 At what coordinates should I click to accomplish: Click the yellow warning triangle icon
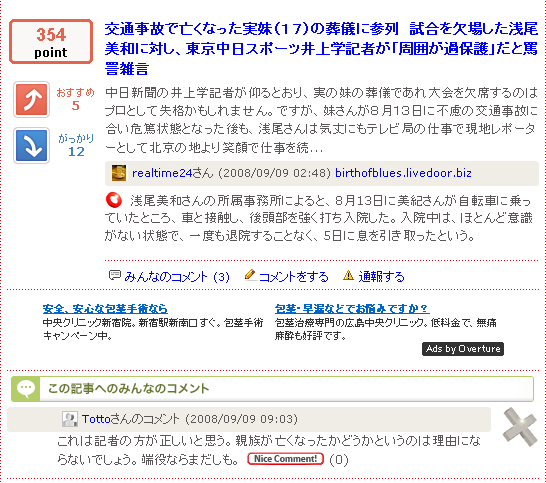tap(348, 275)
